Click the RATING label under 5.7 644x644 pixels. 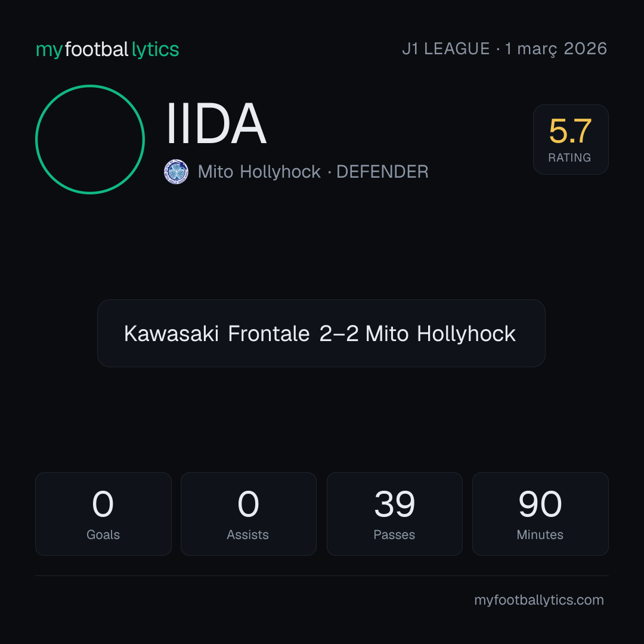(569, 157)
